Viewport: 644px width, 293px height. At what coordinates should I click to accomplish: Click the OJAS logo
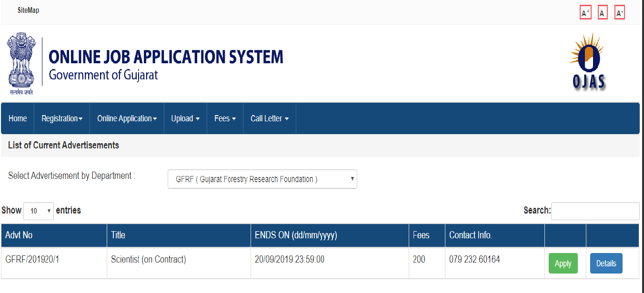point(588,62)
